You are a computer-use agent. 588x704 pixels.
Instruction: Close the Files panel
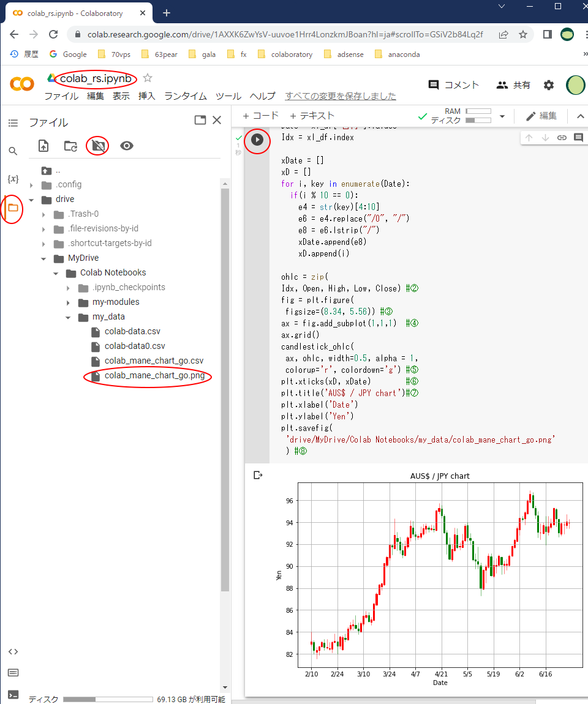click(x=217, y=120)
